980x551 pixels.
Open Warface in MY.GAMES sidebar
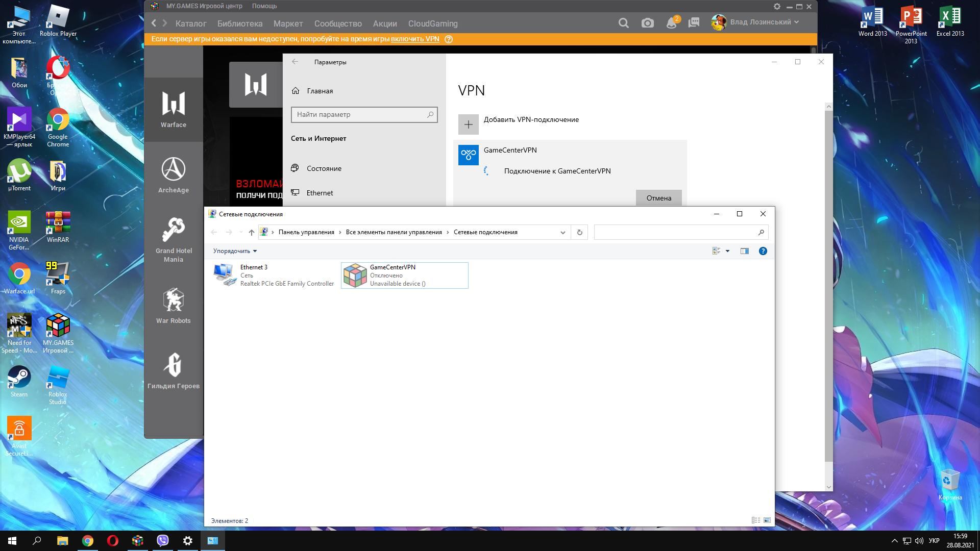pos(174,109)
